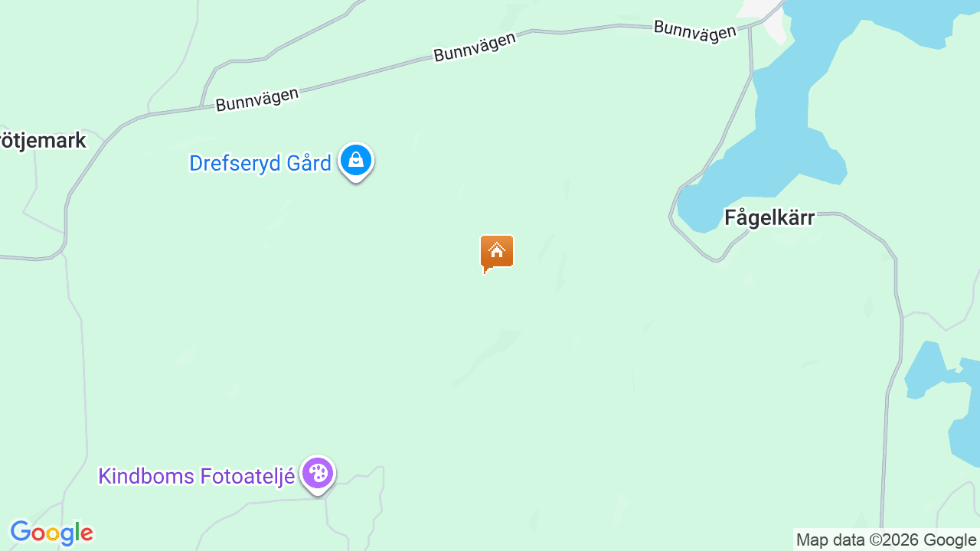Select the Kindboms Fotoateljé text label
This screenshot has height=551, width=980.
[197, 476]
